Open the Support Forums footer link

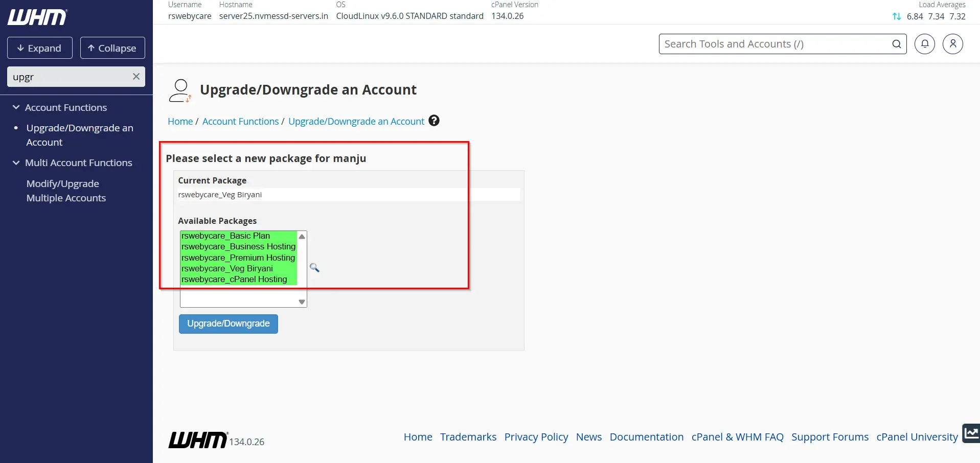[830, 437]
